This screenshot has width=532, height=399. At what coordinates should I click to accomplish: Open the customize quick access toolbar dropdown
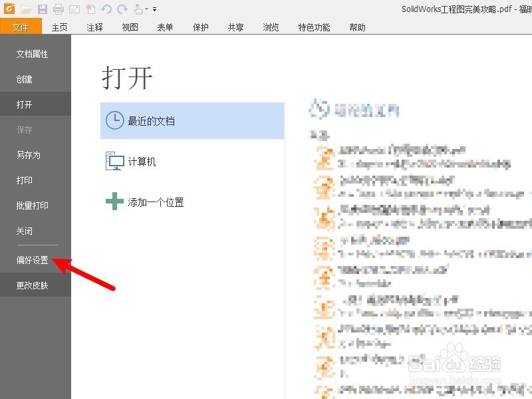pyautogui.click(x=155, y=9)
